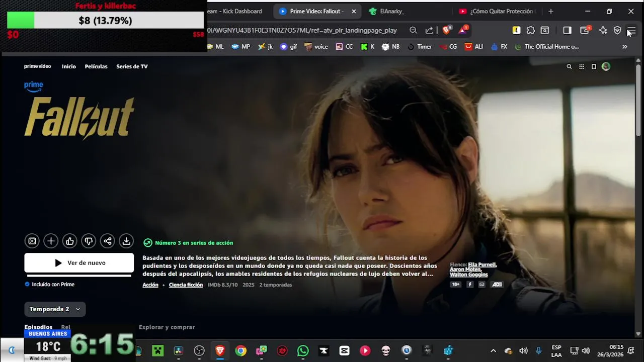The height and width of the screenshot is (362, 644).
Task: Click the Brave Rewards triangle icon
Action: [462, 30]
